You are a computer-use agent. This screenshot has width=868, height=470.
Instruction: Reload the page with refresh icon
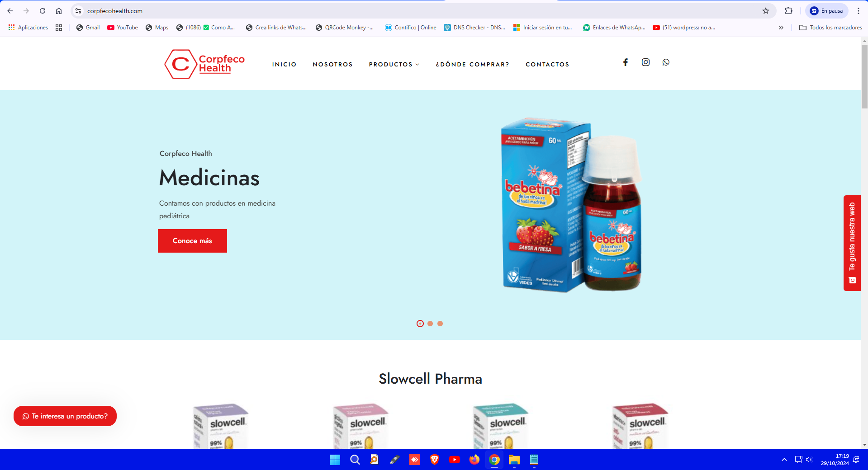pos(43,11)
